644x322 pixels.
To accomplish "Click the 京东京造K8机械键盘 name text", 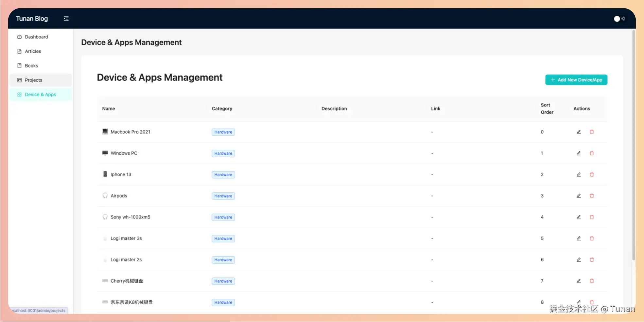I will [132, 302].
